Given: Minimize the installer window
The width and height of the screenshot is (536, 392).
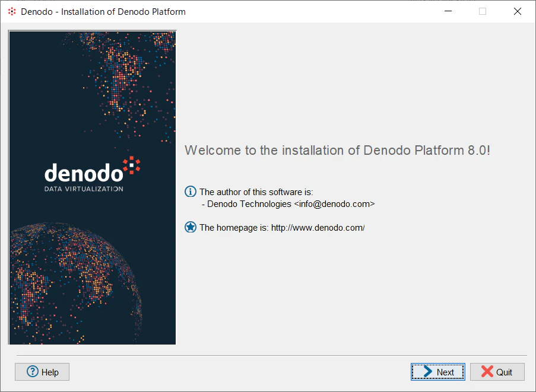Looking at the screenshot, I should (448, 11).
